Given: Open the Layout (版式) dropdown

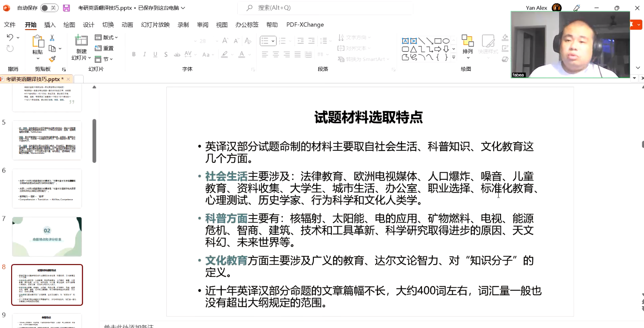Looking at the screenshot, I should [106, 37].
